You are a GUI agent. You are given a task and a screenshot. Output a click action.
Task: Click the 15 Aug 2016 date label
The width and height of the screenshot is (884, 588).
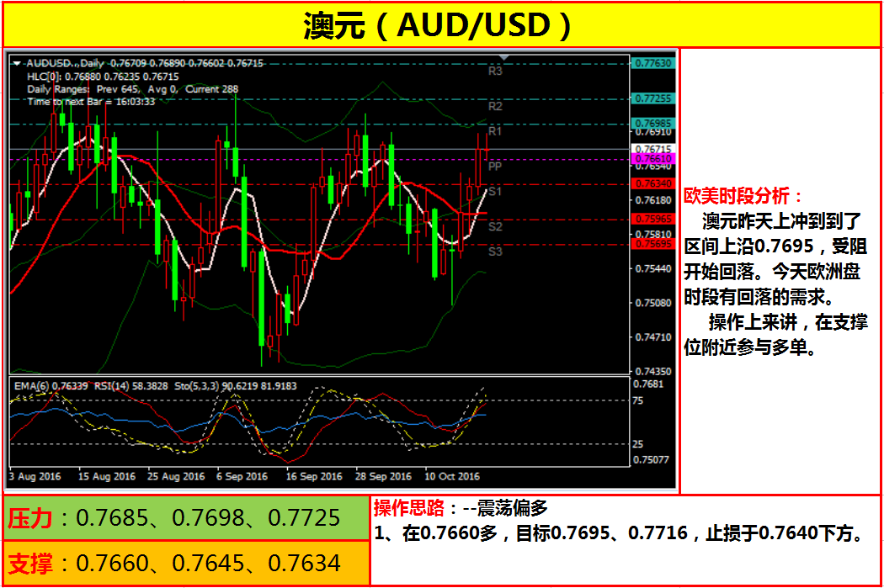pos(107,476)
